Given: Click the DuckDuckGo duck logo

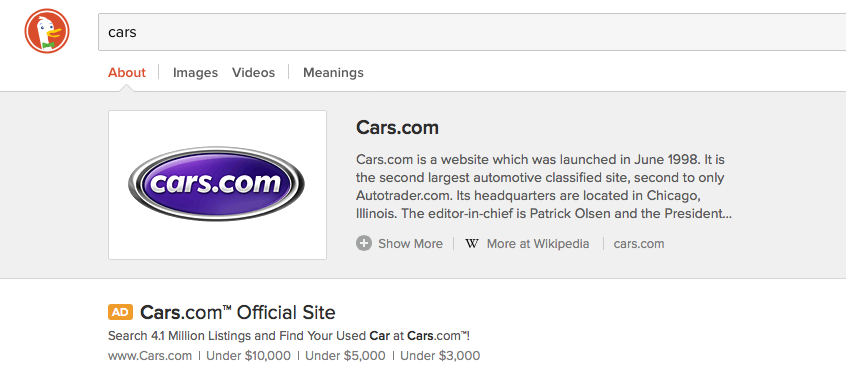Looking at the screenshot, I should [47, 31].
